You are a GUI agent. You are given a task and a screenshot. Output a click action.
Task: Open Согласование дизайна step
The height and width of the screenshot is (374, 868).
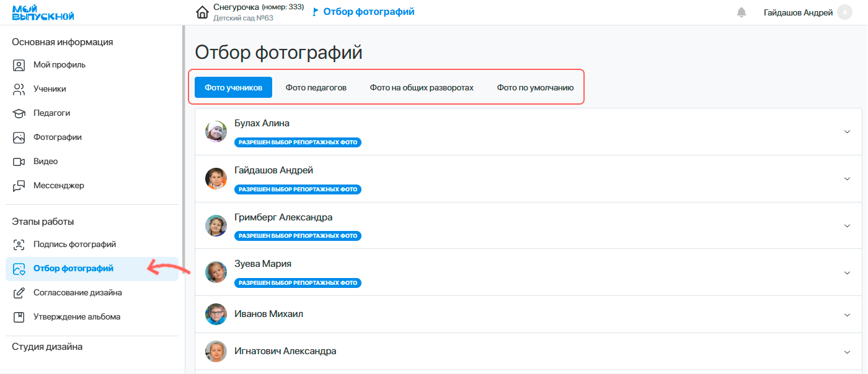click(77, 293)
